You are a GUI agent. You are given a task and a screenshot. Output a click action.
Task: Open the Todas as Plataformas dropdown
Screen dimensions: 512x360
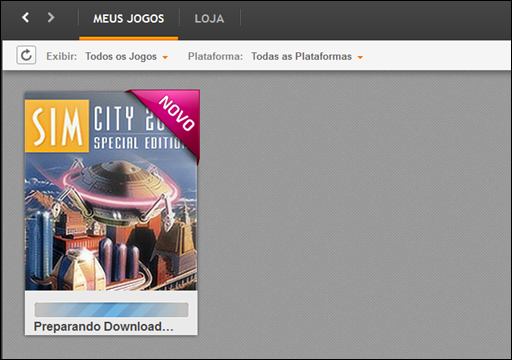[x=307, y=56]
